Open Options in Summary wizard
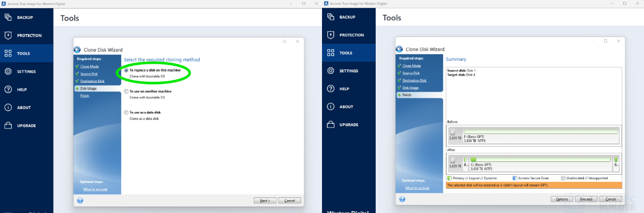 (562, 199)
